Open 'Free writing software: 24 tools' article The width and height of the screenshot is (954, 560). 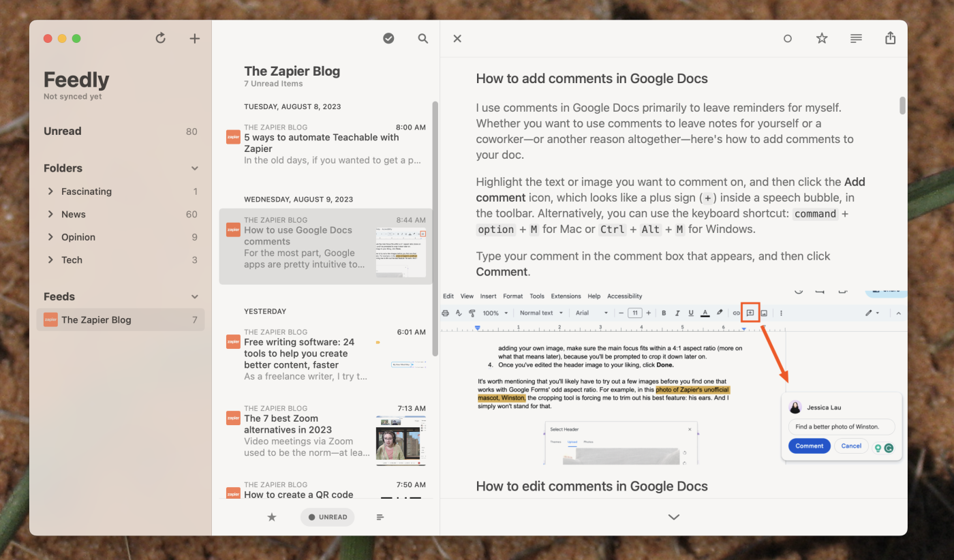point(326,355)
